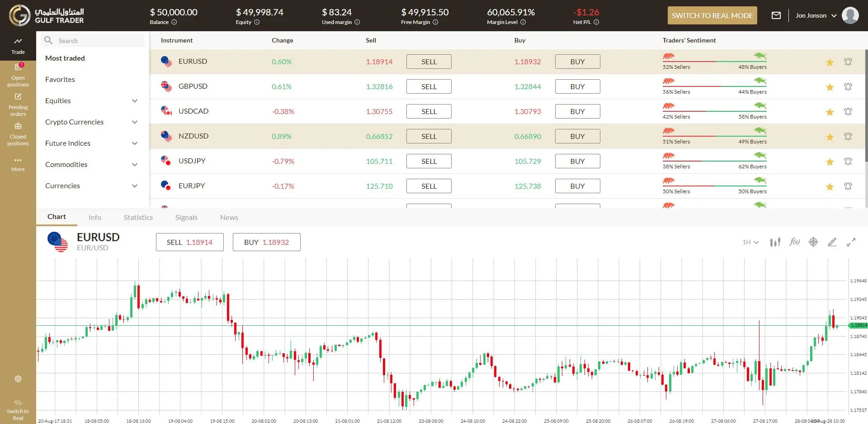This screenshot has height=424, width=868.
Task: Show Net P/L info icon
Action: 596,22
